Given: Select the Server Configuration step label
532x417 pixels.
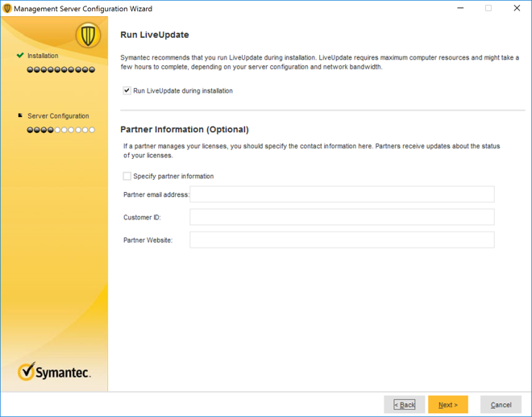Looking at the screenshot, I should tap(58, 116).
